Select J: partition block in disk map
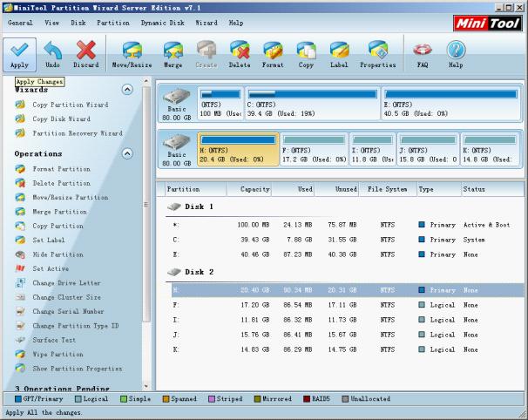The image size is (528, 420). coord(428,149)
